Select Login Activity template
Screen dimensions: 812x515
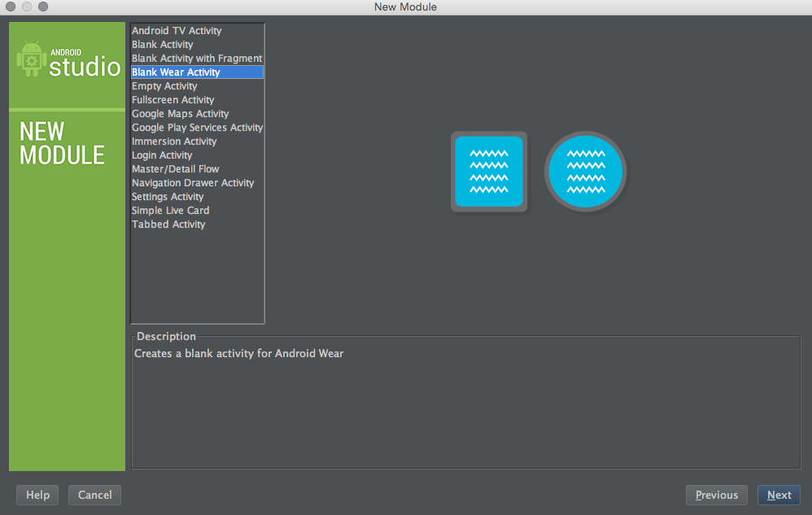(197, 155)
